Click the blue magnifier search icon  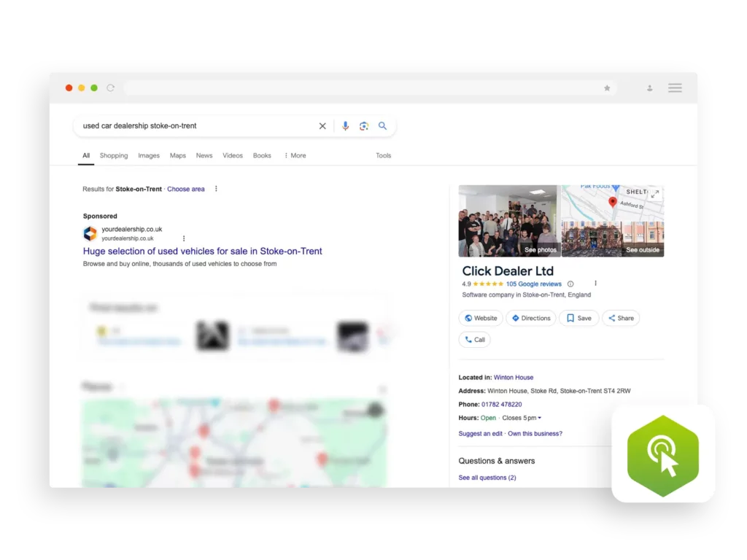coord(382,125)
